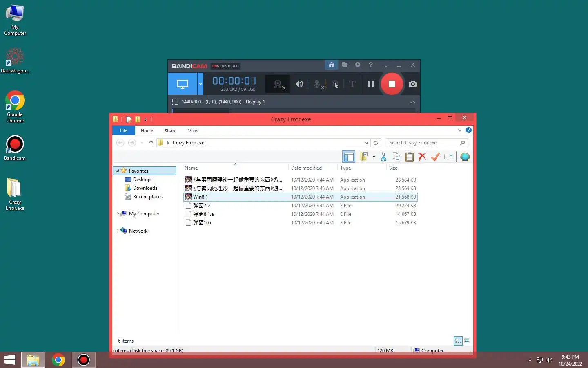Collapse the Bandicam display info bar
Image resolution: width=588 pixels, height=368 pixels.
413,102
